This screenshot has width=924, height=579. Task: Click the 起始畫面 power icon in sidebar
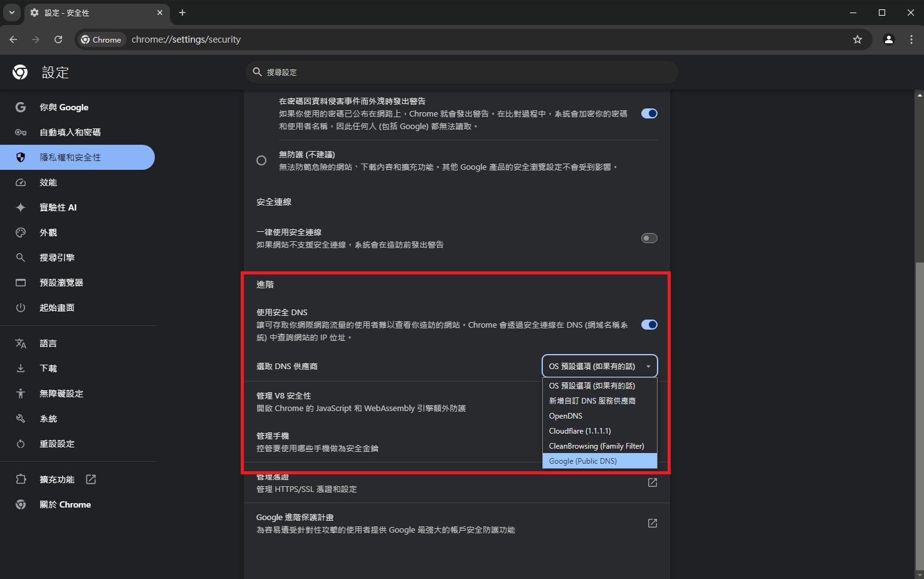21,308
